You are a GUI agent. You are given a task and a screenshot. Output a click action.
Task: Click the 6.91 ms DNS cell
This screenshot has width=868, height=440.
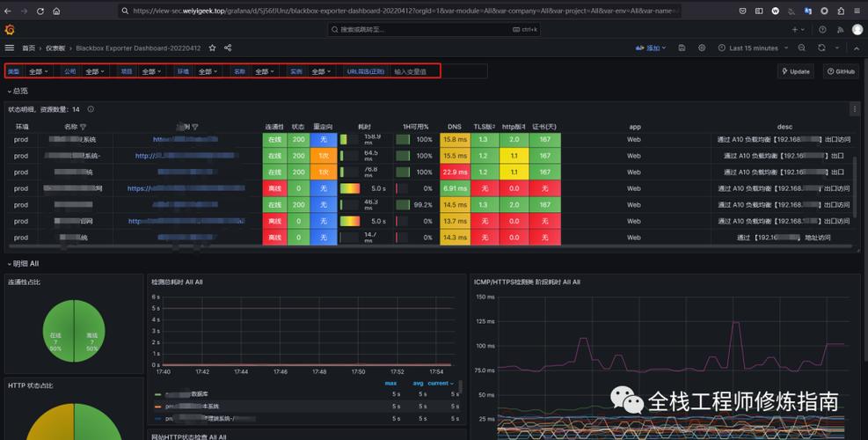coord(455,188)
